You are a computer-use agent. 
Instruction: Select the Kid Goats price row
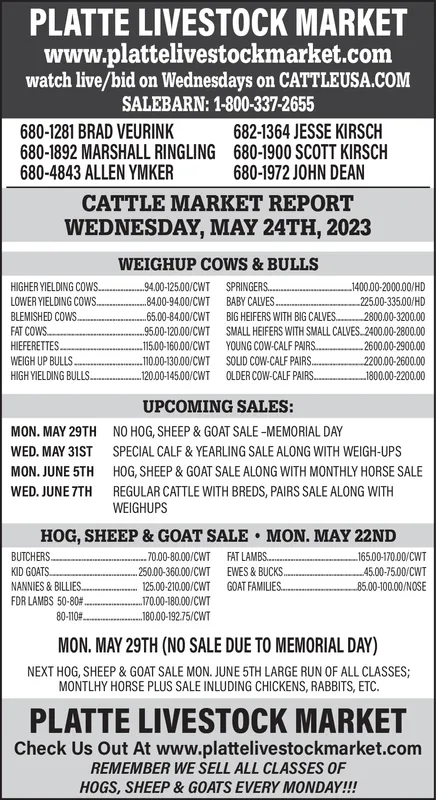tap(110, 571)
